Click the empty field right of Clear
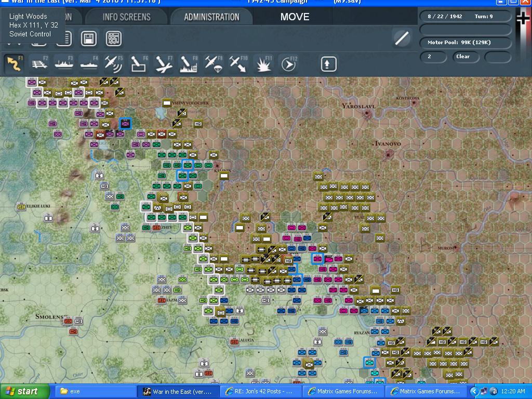This screenshot has height=399, width=532. 498,57
